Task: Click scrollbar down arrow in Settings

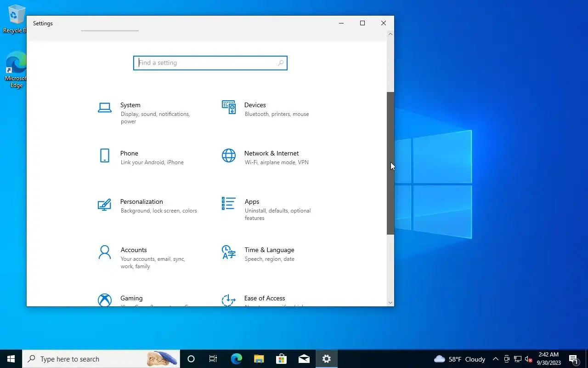Action: click(390, 302)
